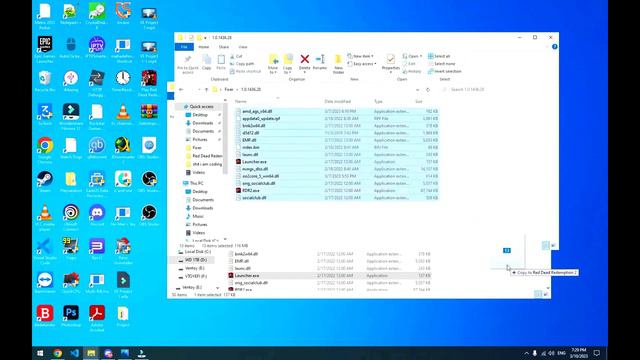The image size is (640, 360).
Task: Open Downloads under Quick access
Action: [x=203, y=123]
